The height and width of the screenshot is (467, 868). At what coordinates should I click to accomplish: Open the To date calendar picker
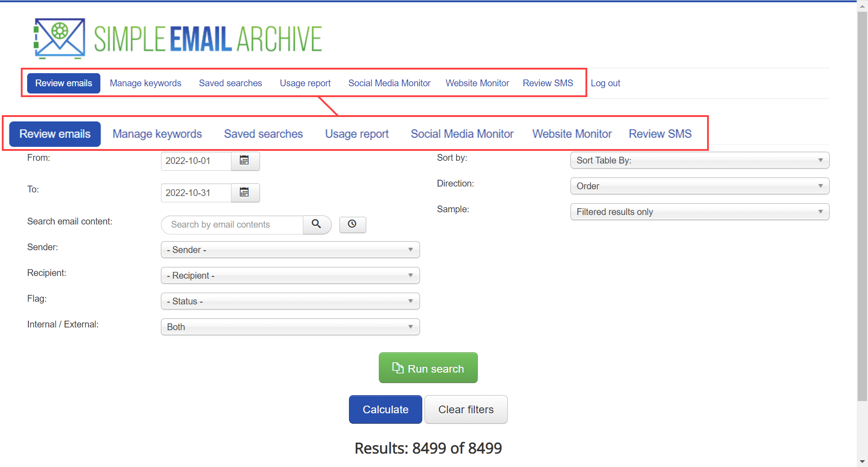245,193
